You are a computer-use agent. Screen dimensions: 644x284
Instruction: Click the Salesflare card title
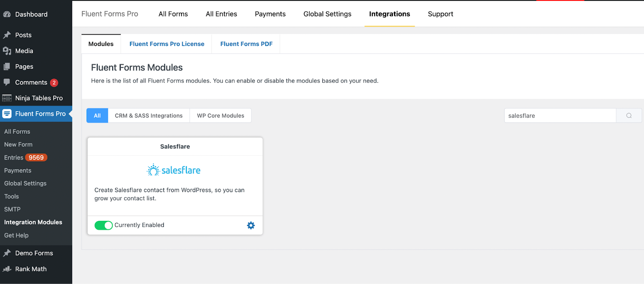pos(175,147)
